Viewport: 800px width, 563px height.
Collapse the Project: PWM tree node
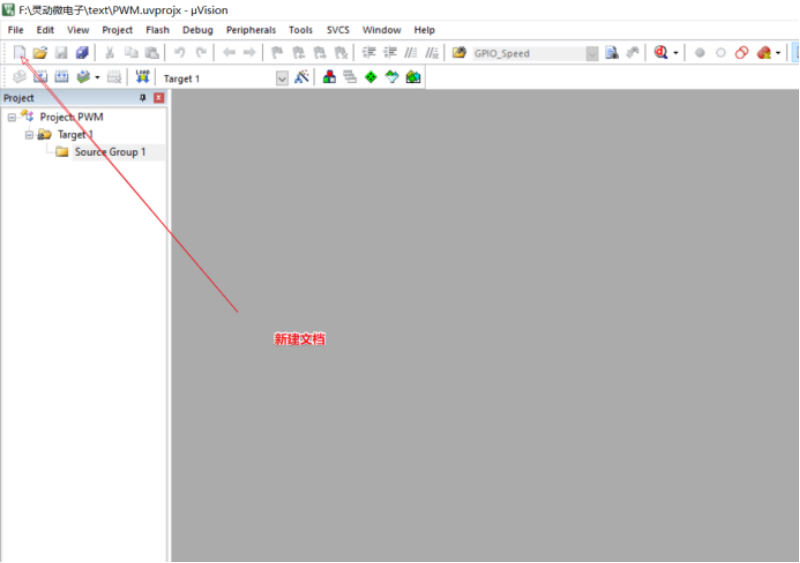(x=12, y=117)
